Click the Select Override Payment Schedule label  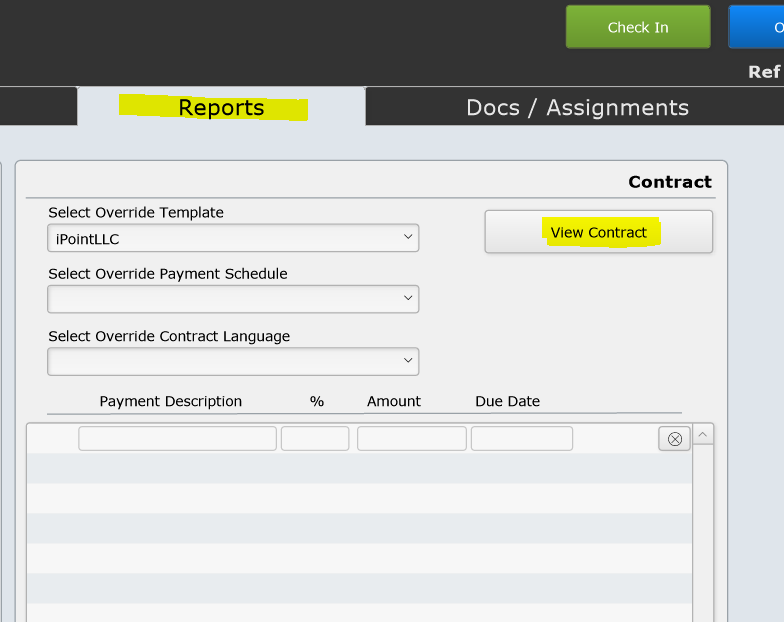click(x=168, y=274)
